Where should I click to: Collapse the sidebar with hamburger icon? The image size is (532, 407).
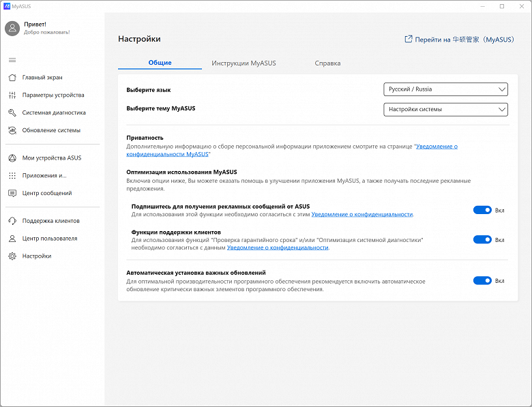12,60
